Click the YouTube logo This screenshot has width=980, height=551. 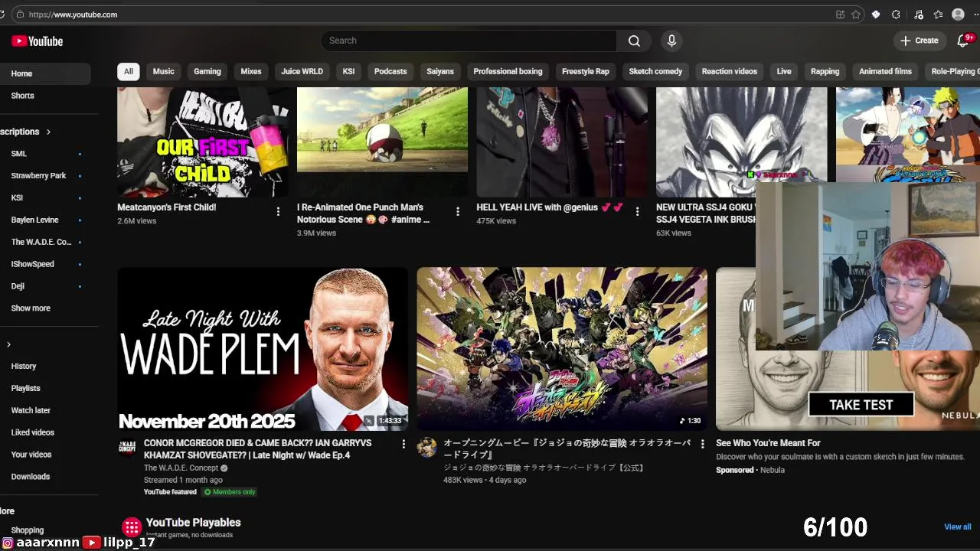click(x=37, y=41)
